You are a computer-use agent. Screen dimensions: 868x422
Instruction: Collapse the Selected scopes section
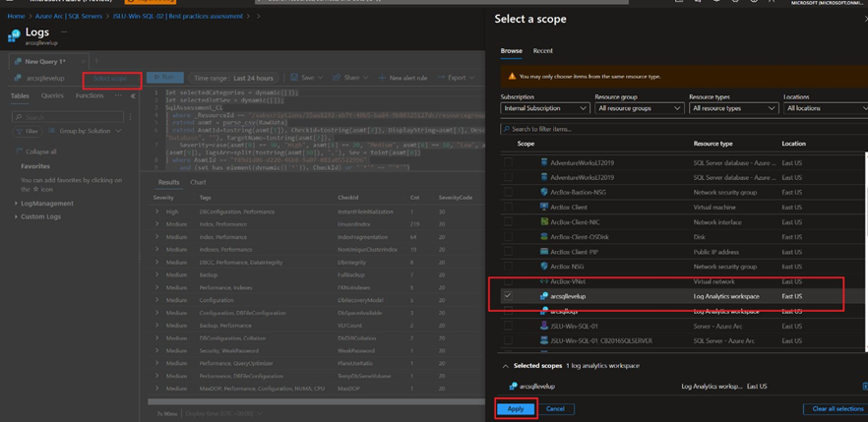[506, 366]
